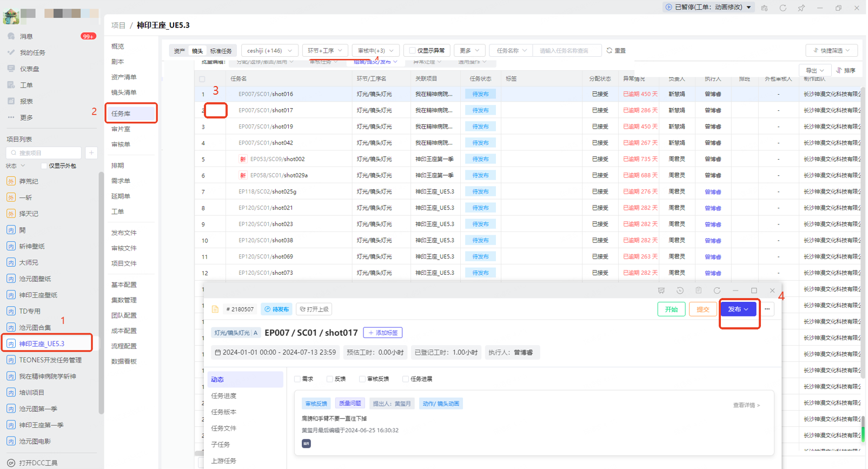The width and height of the screenshot is (868, 469).
Task: Expand the 环节+工序 dropdown
Action: 325,50
